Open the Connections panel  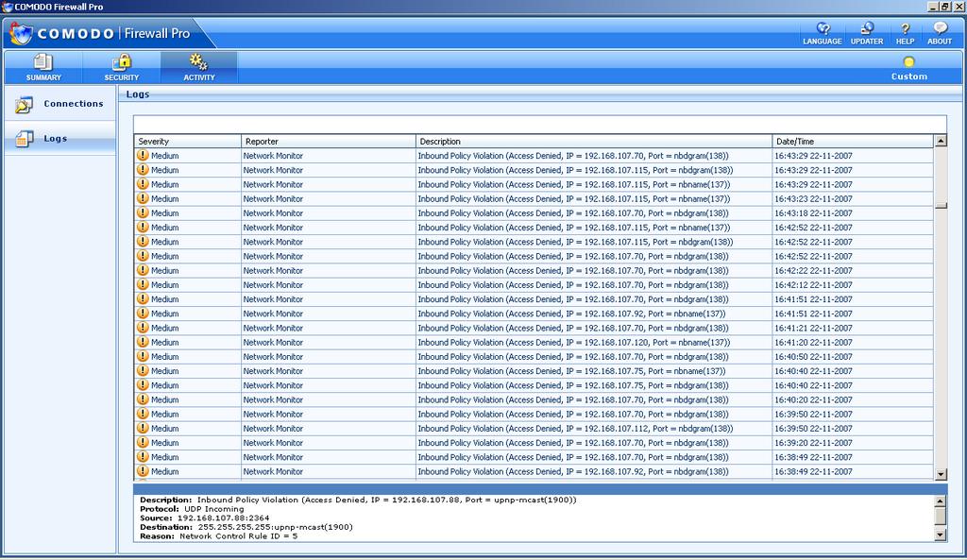point(60,104)
